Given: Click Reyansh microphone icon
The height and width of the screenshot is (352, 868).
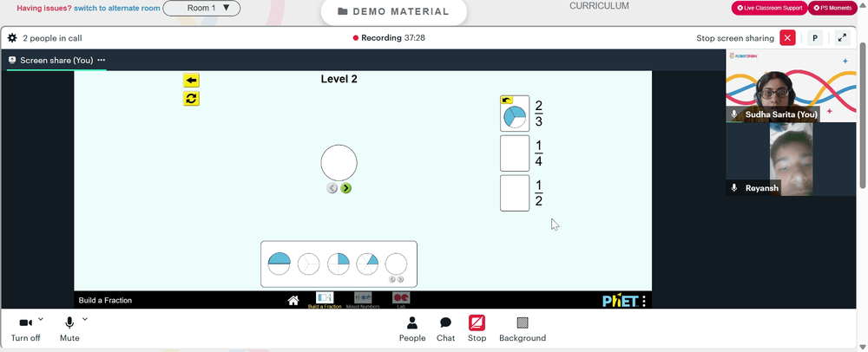Looking at the screenshot, I should point(734,188).
